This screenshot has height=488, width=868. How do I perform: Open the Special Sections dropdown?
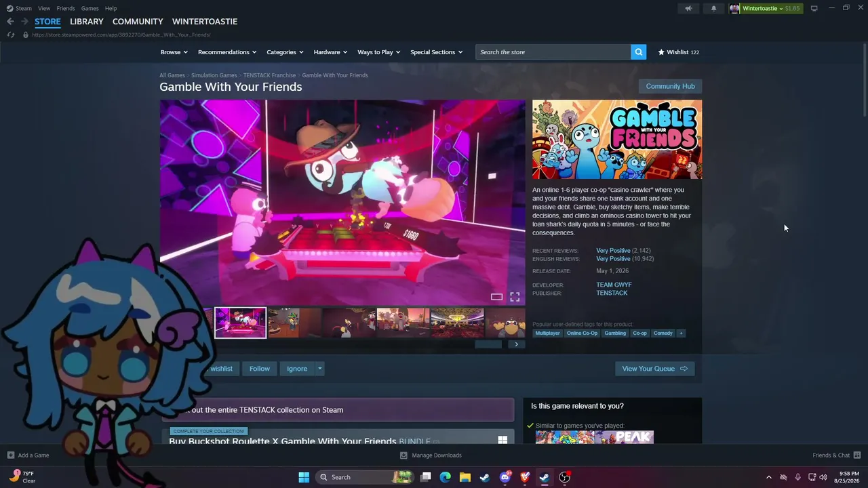point(437,52)
